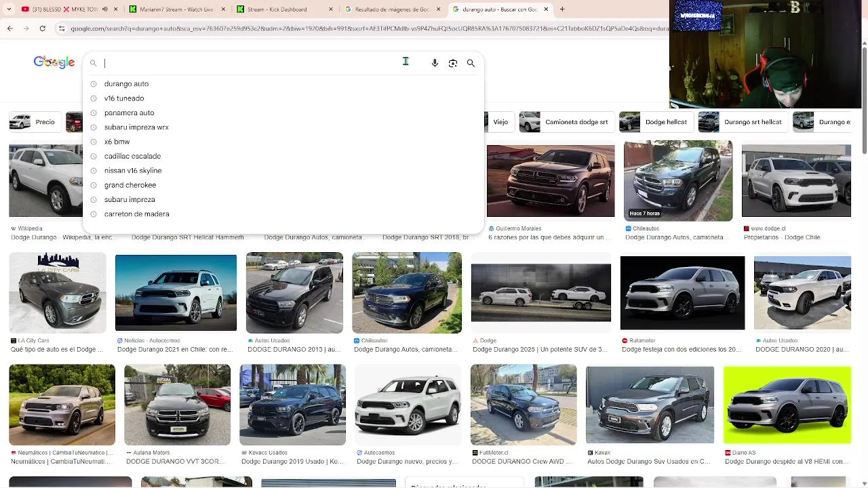
Task: Open the tab search dropdown arrow
Action: (x=9, y=9)
